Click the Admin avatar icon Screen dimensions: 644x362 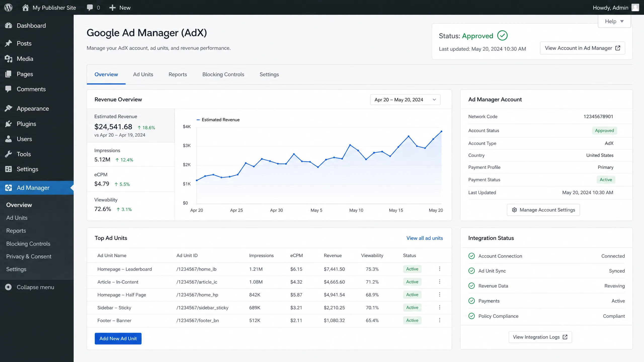pyautogui.click(x=635, y=8)
